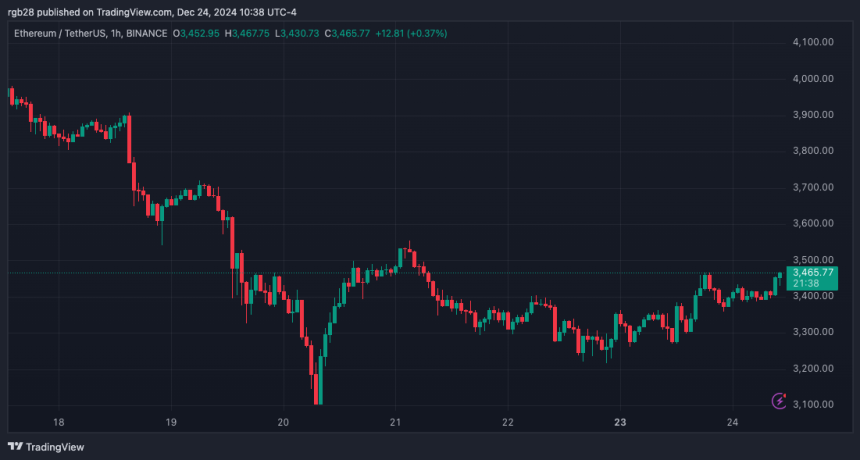Click the 3,100.00 price axis label

click(x=814, y=404)
